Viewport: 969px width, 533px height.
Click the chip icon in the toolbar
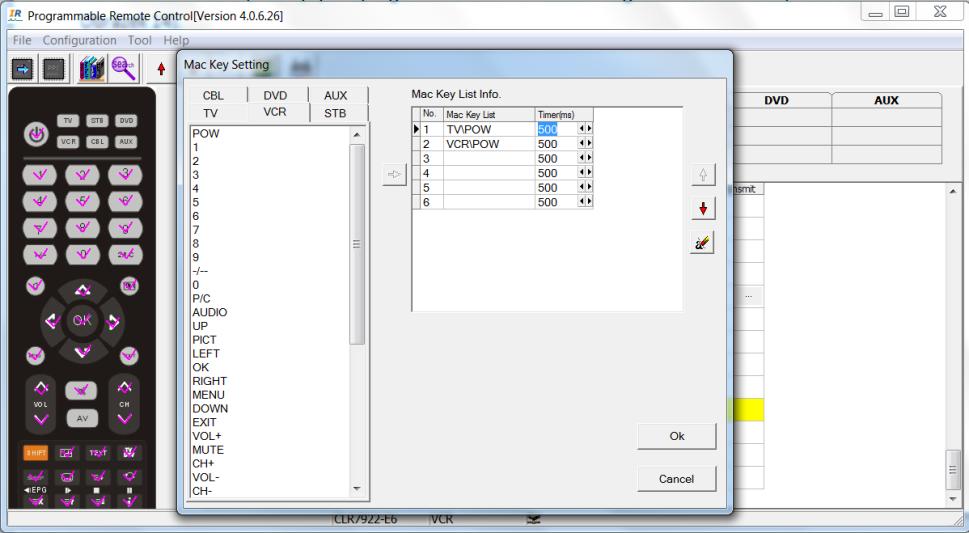pos(53,69)
